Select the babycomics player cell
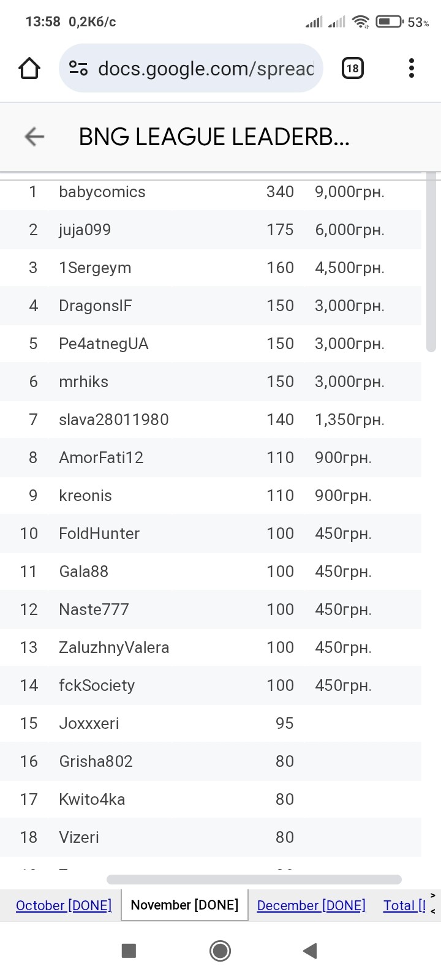 click(x=102, y=192)
